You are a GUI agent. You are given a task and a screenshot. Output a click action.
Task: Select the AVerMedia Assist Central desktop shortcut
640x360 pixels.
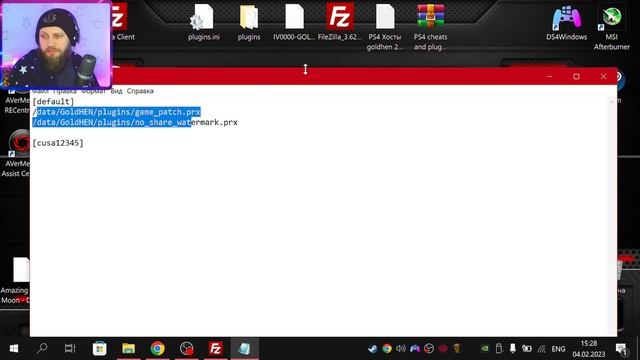16,153
